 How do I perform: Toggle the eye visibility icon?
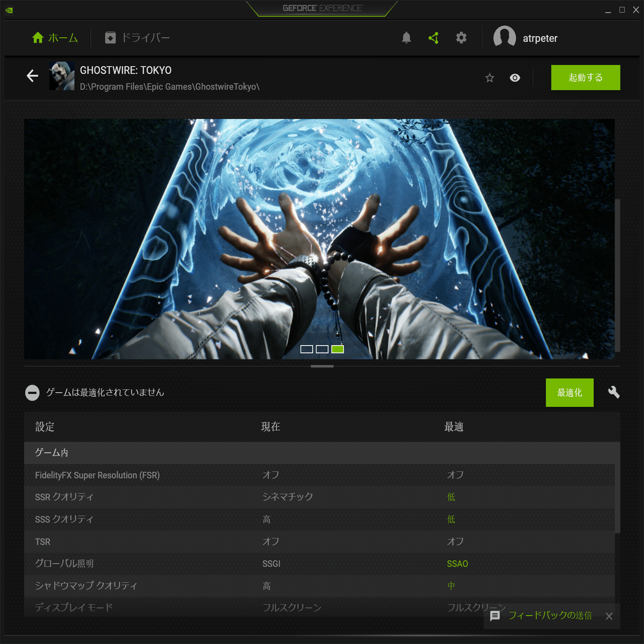coord(515,78)
